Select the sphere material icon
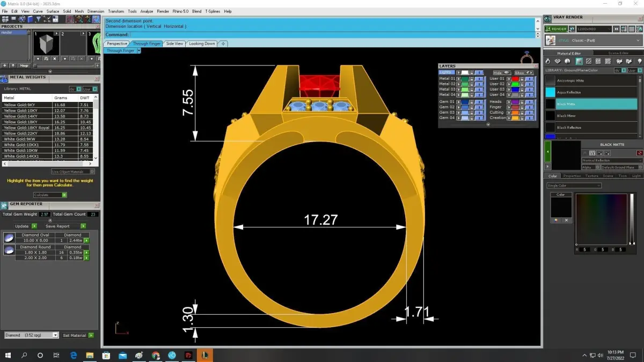644x362 pixels. (567, 61)
